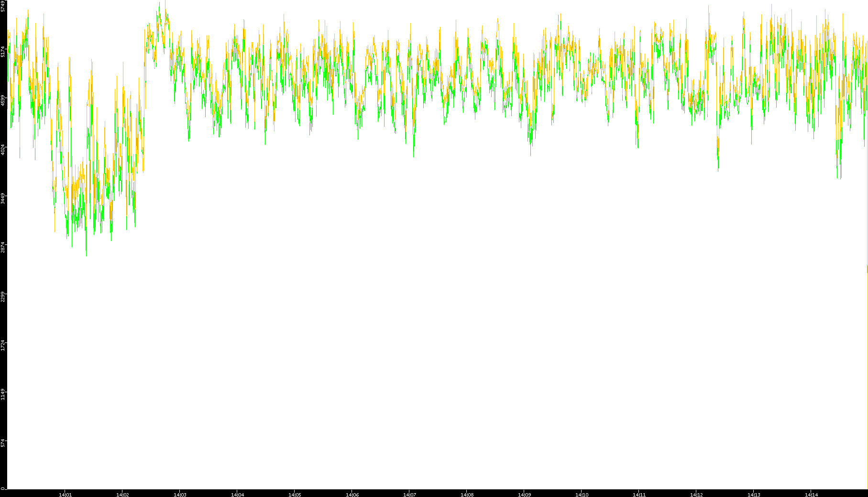This screenshot has width=868, height=497.
Task: Select the 574 y-axis value
Action: click(x=3, y=443)
